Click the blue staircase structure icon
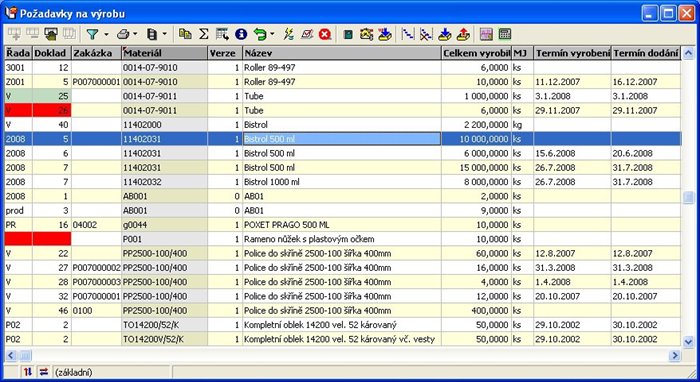This screenshot has height=382, width=700. (x=408, y=34)
